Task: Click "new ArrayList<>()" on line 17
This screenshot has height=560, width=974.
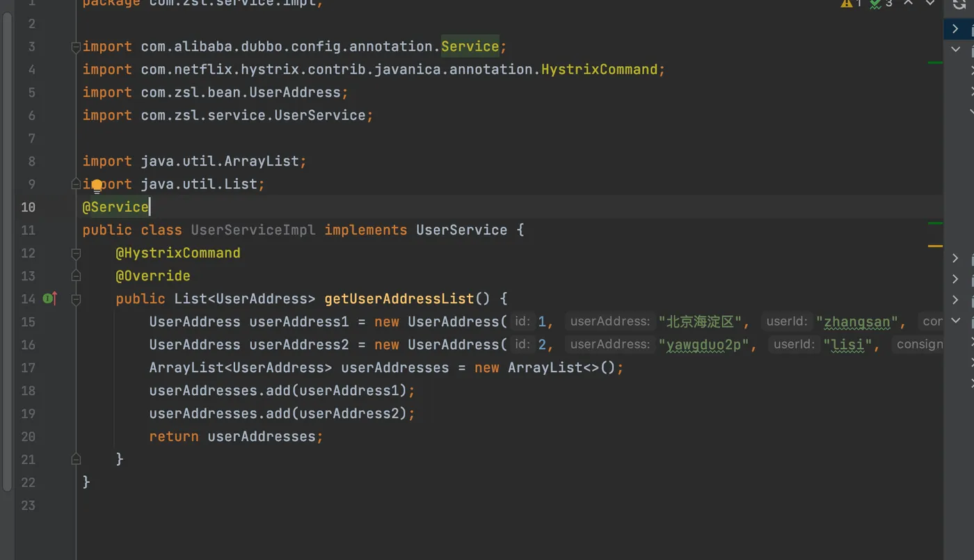Action: click(x=545, y=368)
